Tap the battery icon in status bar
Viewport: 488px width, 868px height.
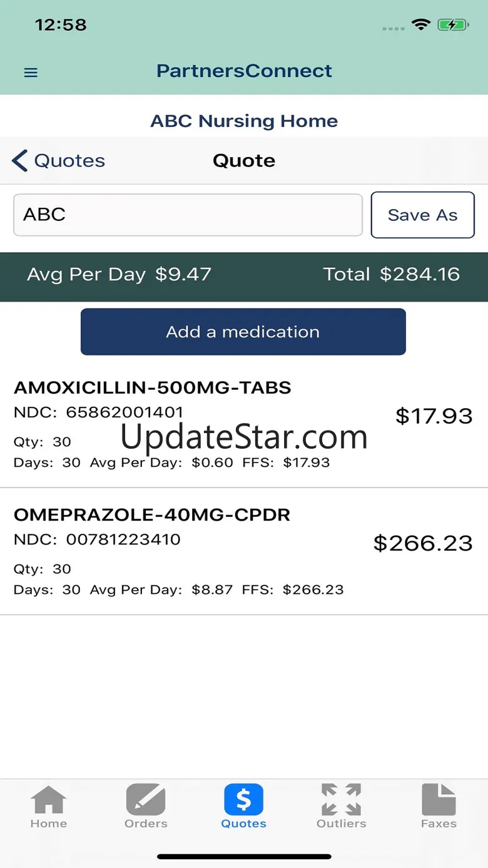click(x=452, y=25)
